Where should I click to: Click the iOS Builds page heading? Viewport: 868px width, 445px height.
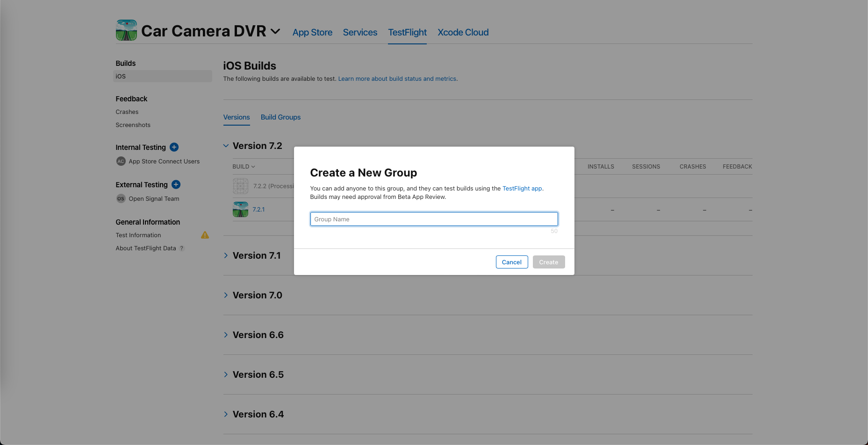tap(250, 66)
